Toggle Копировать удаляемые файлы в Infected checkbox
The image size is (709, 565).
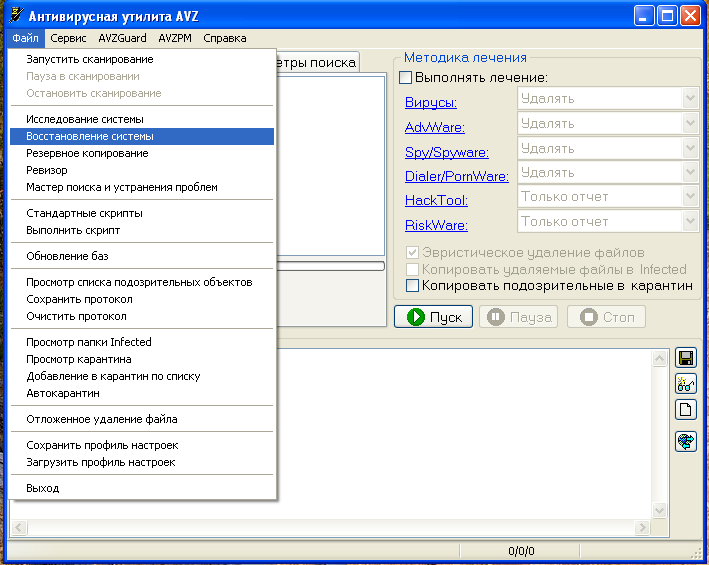click(412, 269)
